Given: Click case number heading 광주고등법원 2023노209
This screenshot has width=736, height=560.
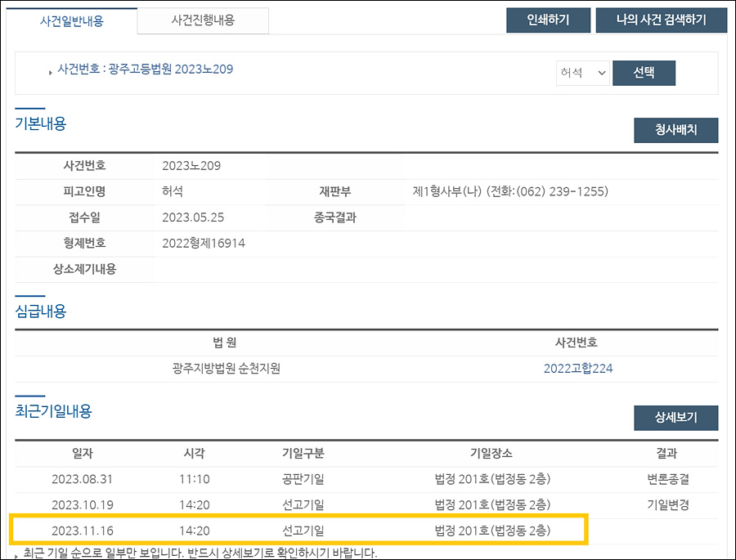Looking at the screenshot, I should point(171,69).
